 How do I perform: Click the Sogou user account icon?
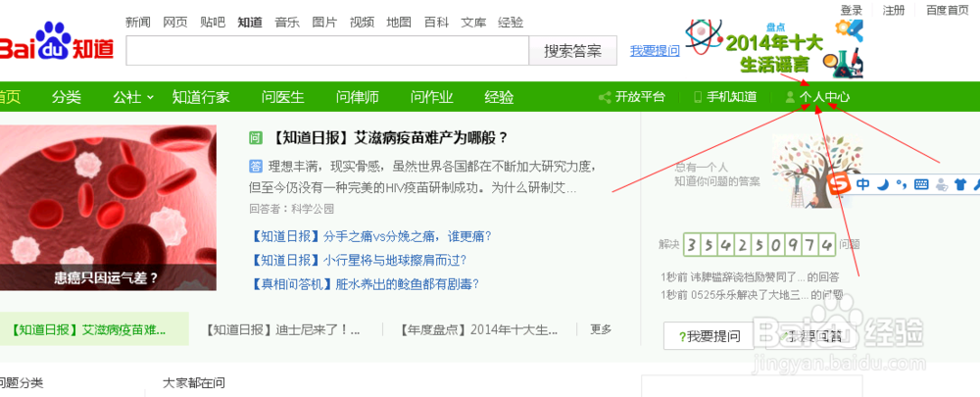[x=942, y=184]
